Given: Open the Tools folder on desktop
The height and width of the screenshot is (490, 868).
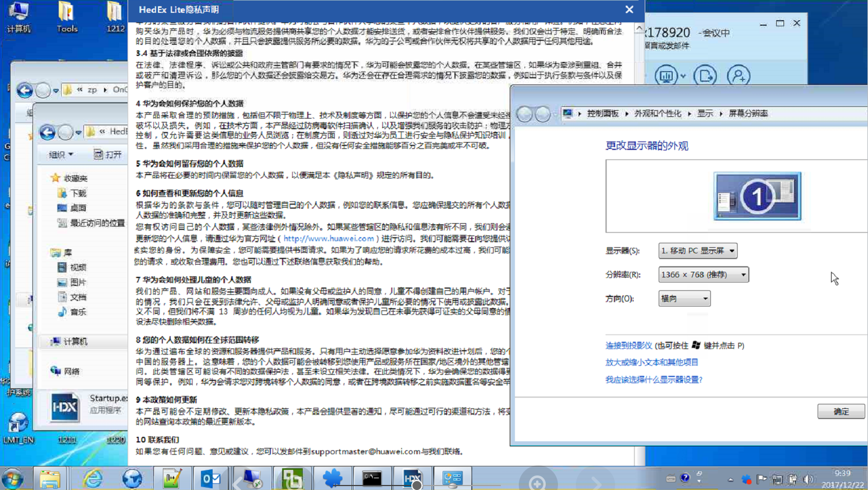Looking at the screenshot, I should [x=67, y=17].
